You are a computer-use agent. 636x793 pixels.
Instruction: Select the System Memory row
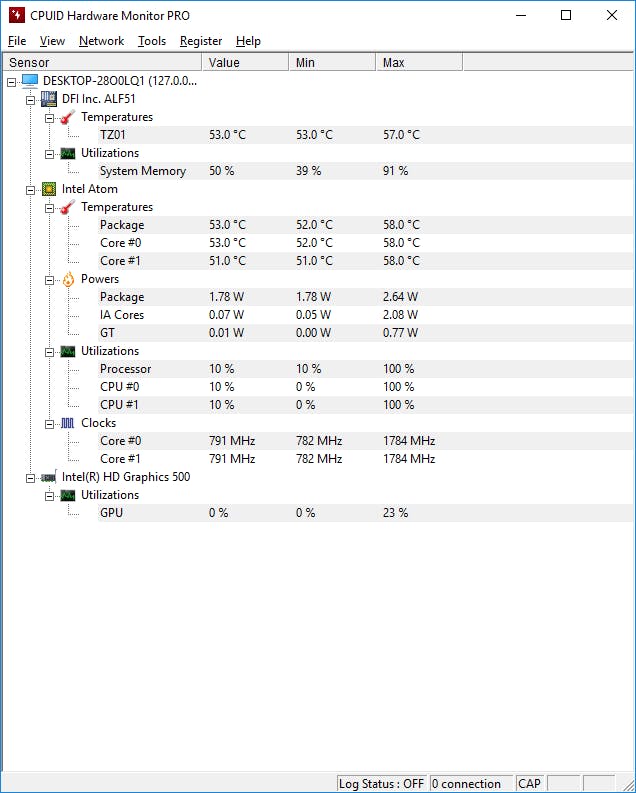tap(366, 171)
